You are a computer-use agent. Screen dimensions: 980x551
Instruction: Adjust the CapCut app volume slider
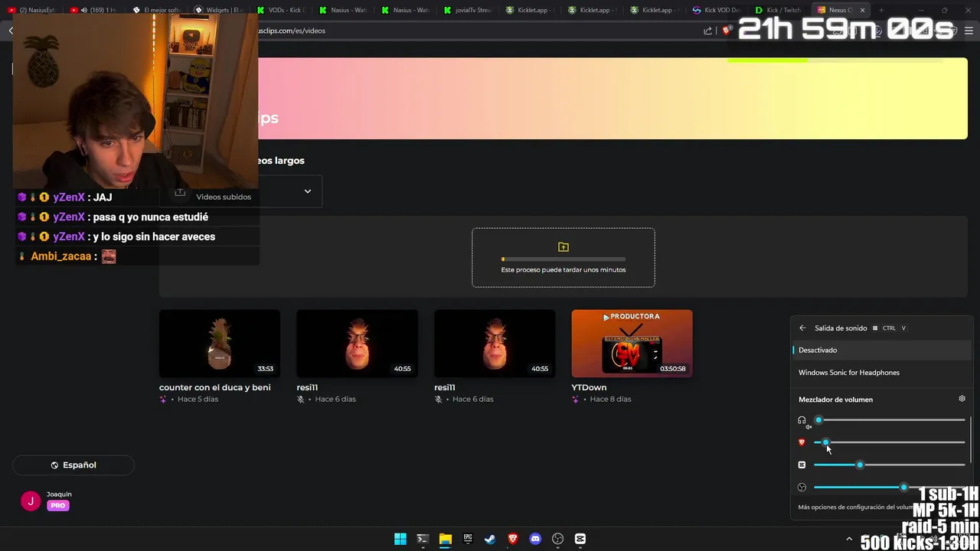(x=889, y=465)
